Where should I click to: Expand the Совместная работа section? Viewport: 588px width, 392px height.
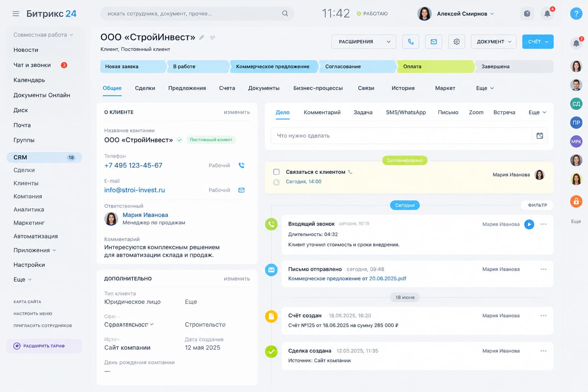click(43, 35)
